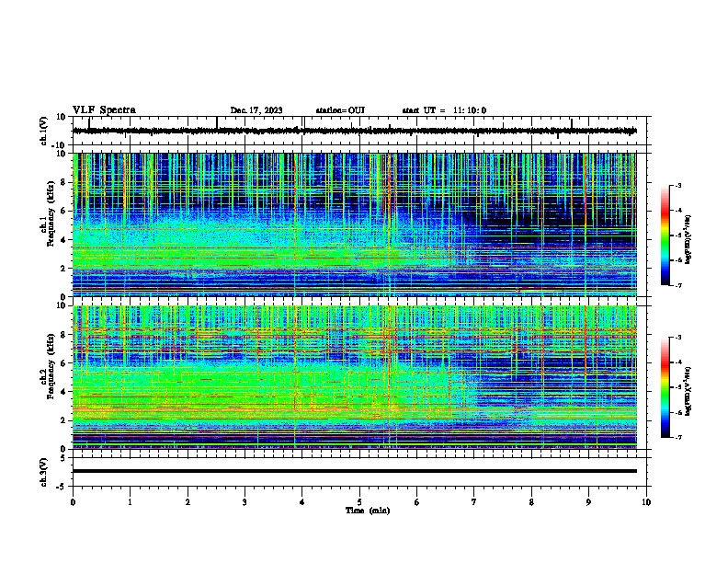Viewport: 728px width, 563px height.
Task: Click the '4' kHz tick on ch.1 frequency axis
Action: (x=63, y=240)
